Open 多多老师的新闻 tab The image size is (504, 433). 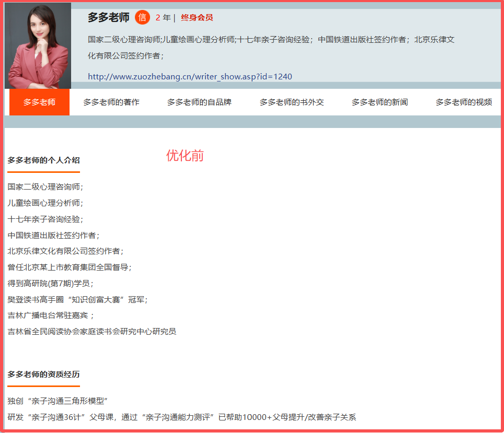[380, 102]
